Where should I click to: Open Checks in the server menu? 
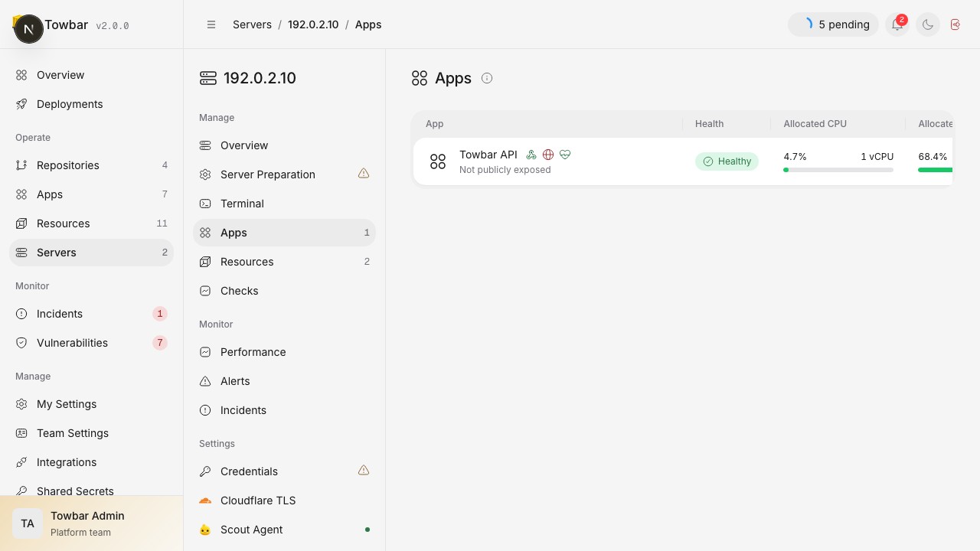[284, 291]
